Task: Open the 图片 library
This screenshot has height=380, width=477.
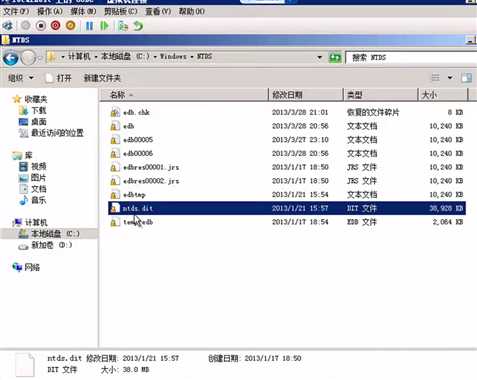Action: pyautogui.click(x=33, y=177)
